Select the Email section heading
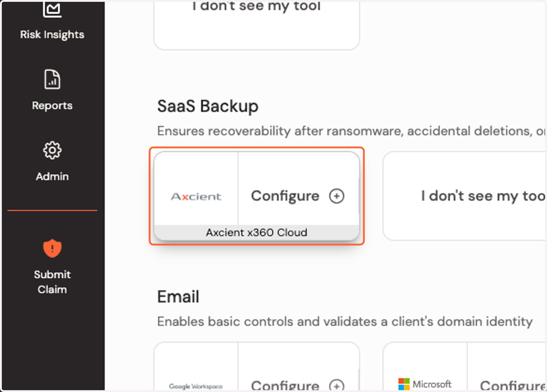Screen dimensions: 547x392 tap(178, 297)
